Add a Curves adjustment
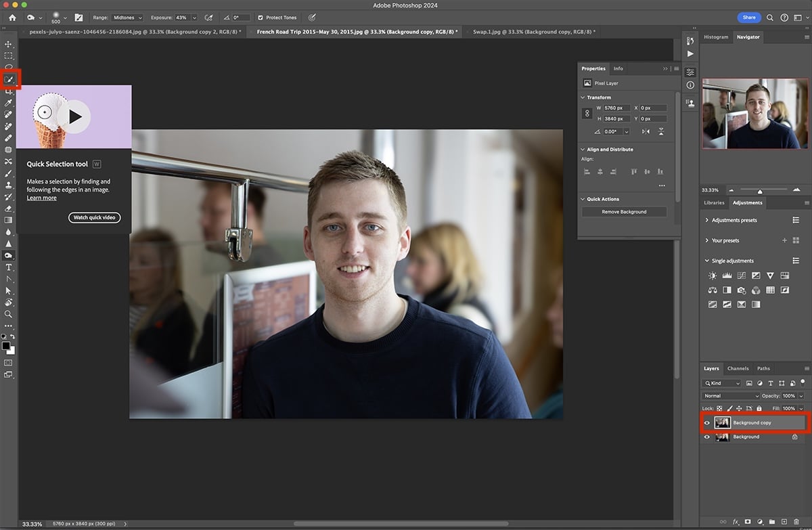This screenshot has height=530, width=812. [741, 275]
